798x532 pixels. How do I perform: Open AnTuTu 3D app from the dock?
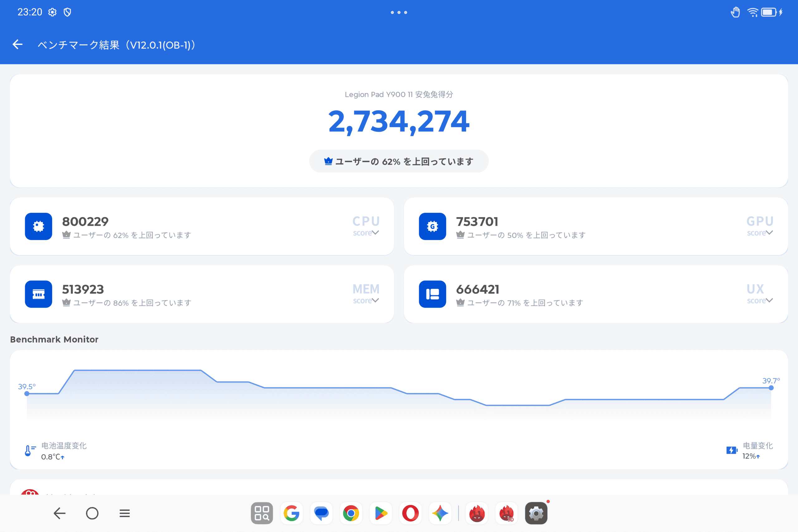(507, 513)
